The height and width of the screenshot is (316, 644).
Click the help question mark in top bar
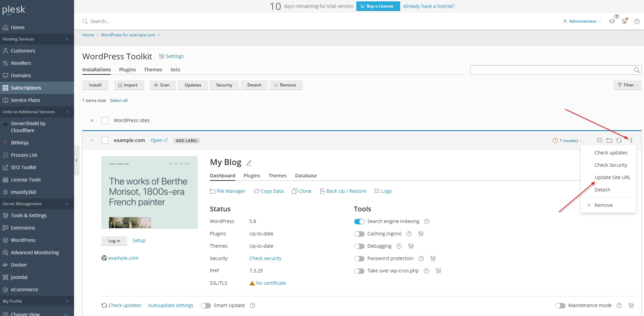pyautogui.click(x=637, y=21)
